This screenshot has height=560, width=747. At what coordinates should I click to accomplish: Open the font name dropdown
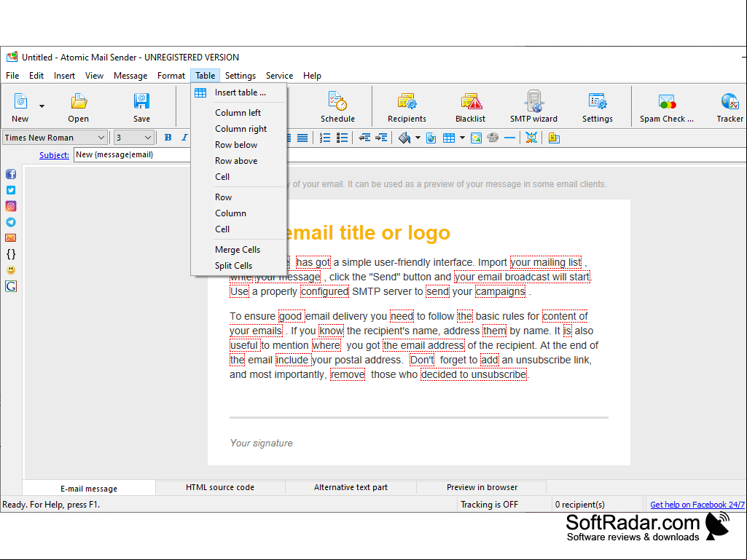[x=101, y=138]
